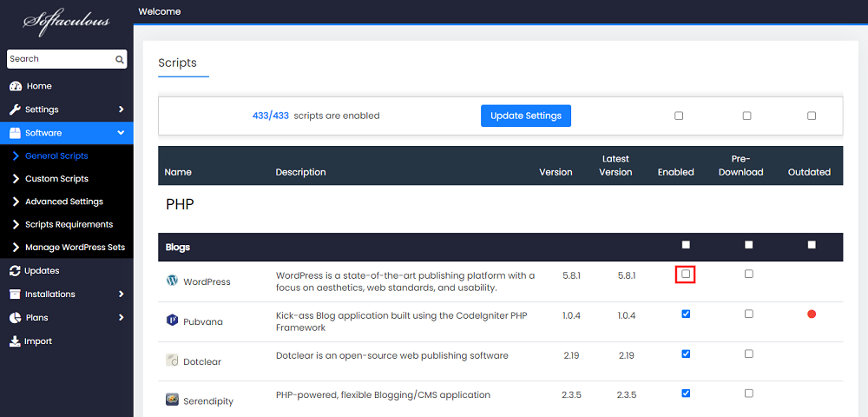
Task: Click the search magnifier icon in sidebar
Action: coord(119,59)
